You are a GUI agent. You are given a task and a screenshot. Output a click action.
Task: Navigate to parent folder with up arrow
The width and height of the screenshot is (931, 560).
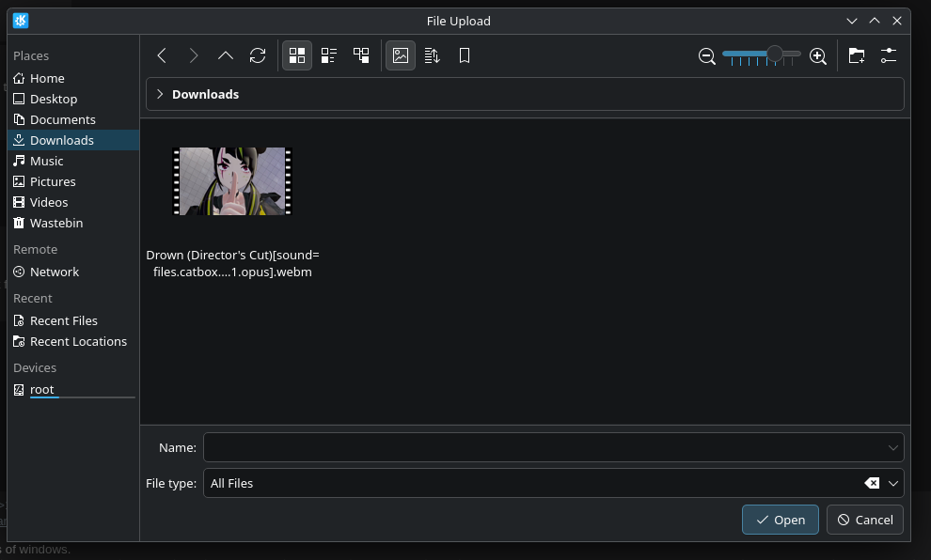pos(226,56)
